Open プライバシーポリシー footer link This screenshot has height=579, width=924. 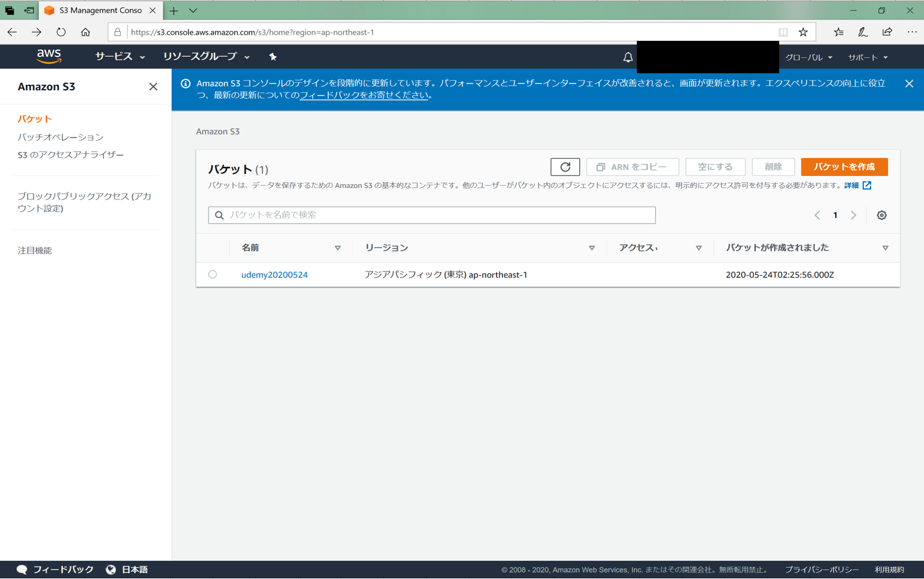click(x=822, y=569)
